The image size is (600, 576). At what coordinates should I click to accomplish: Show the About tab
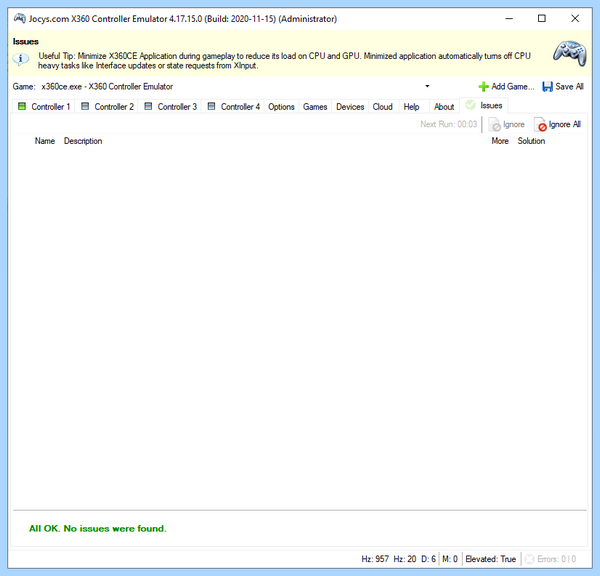pyautogui.click(x=444, y=107)
